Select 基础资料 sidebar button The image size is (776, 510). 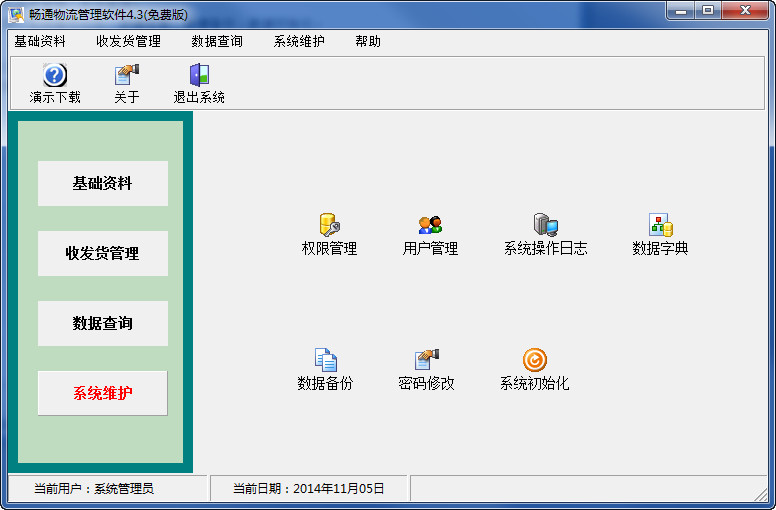point(103,184)
